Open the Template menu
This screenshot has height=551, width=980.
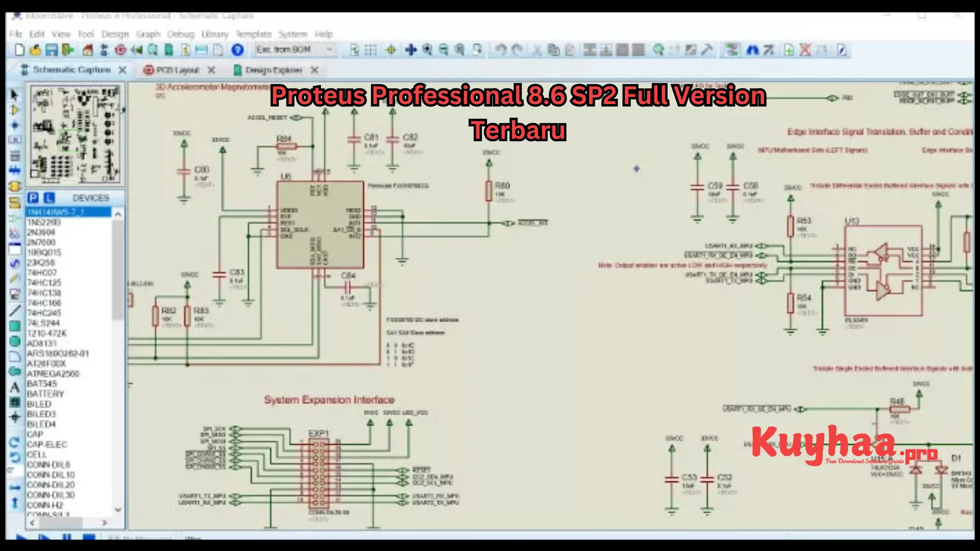pyautogui.click(x=254, y=34)
